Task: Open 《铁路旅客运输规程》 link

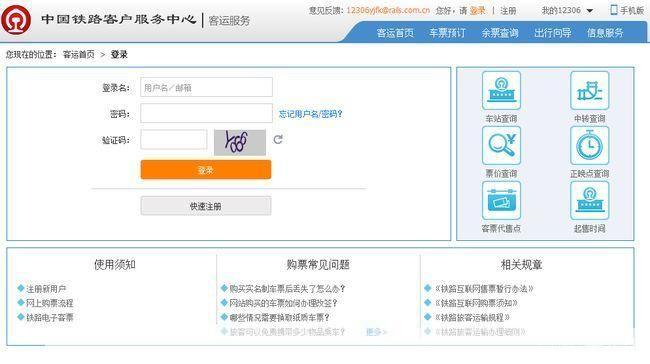Action: [x=472, y=318]
